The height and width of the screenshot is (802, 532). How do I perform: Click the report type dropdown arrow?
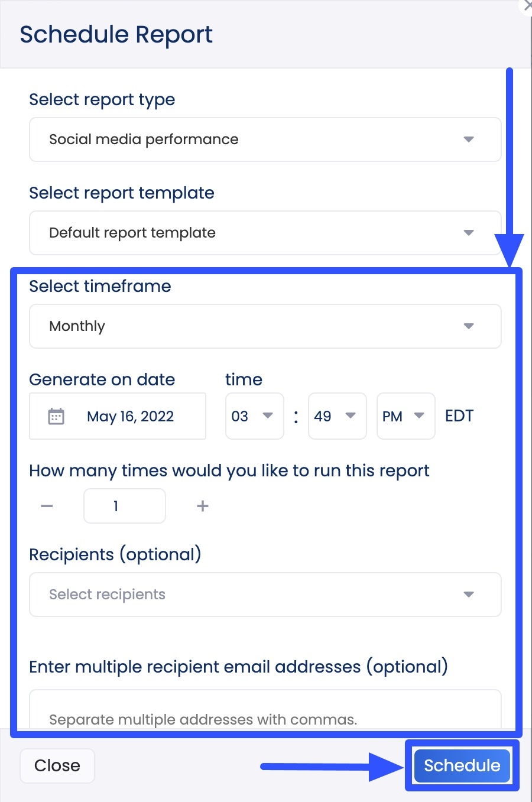[468, 139]
